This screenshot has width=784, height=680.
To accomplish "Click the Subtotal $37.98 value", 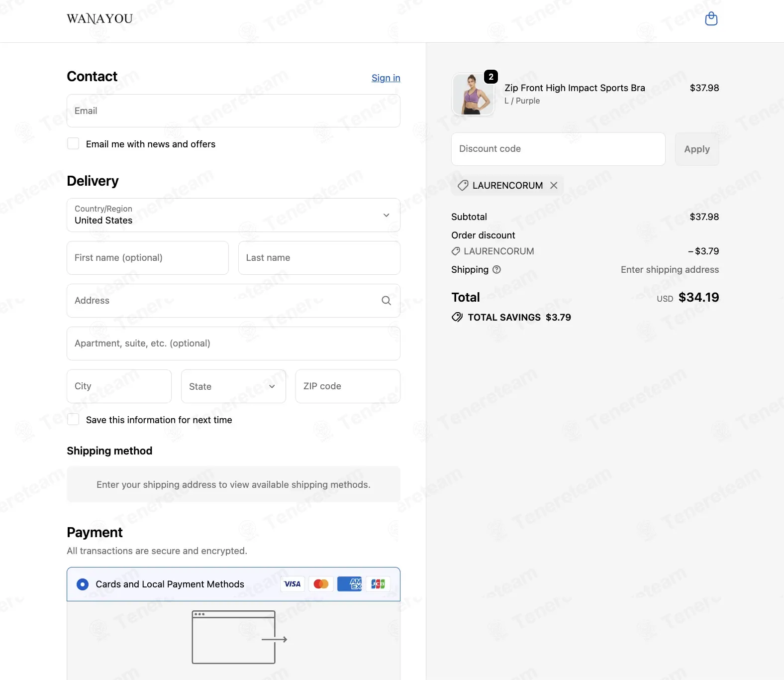I will tap(704, 217).
